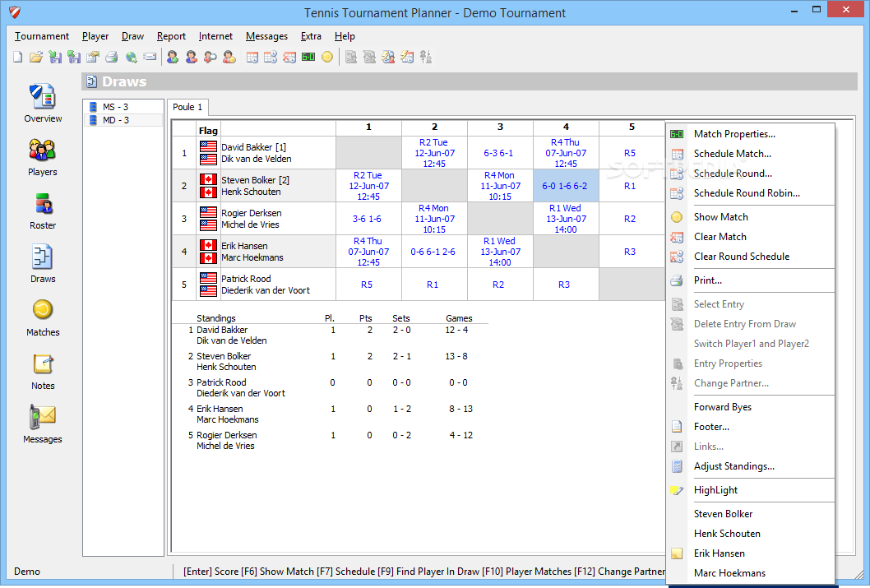Click the toolbar print icon
This screenshot has height=588, width=870.
(112, 57)
